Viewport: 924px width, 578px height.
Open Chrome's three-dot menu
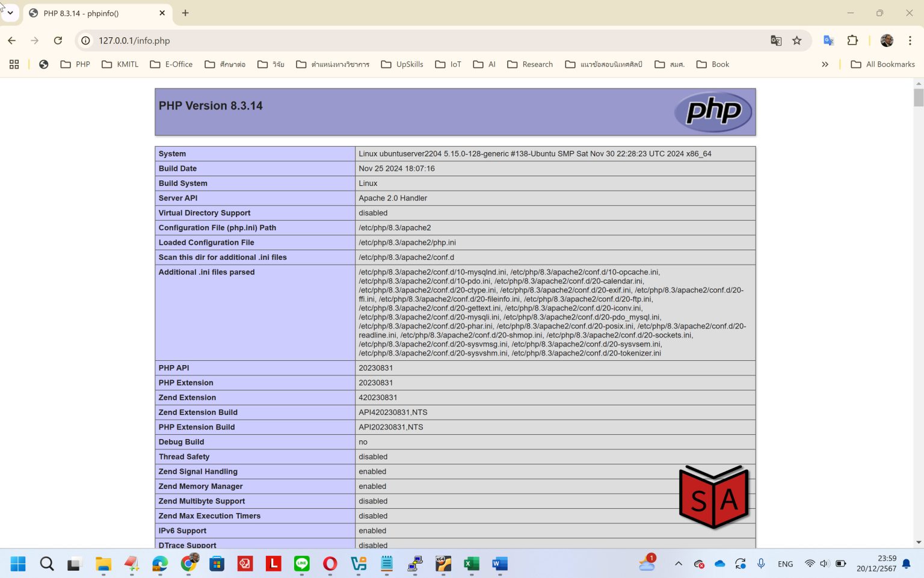(910, 40)
